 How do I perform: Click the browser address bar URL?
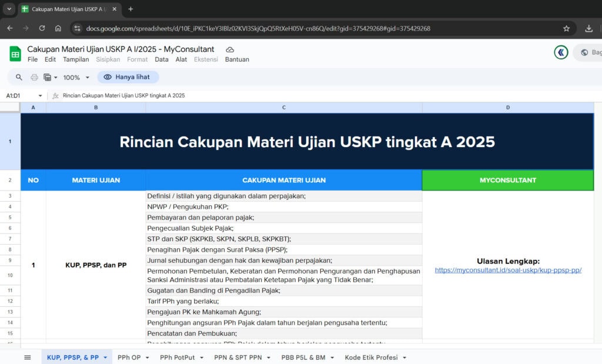257,28
